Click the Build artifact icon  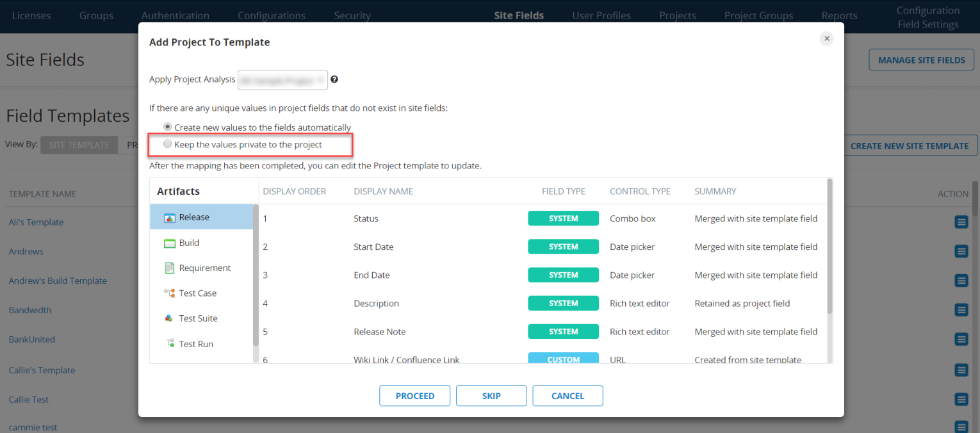(x=170, y=243)
